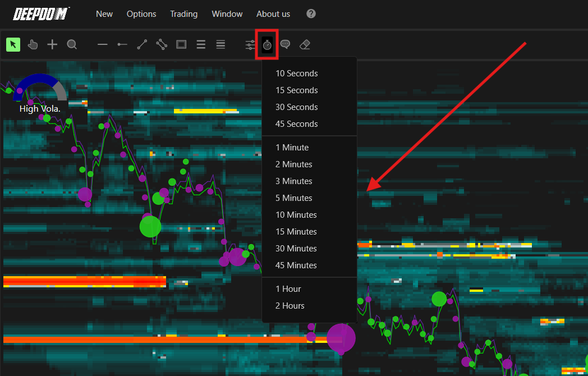Open the help question mark icon

tap(311, 14)
